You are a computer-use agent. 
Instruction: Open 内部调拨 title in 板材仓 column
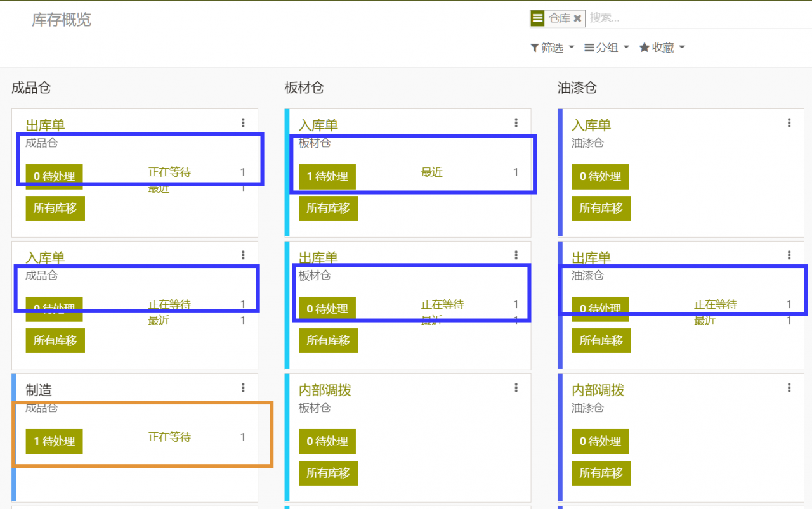(325, 390)
